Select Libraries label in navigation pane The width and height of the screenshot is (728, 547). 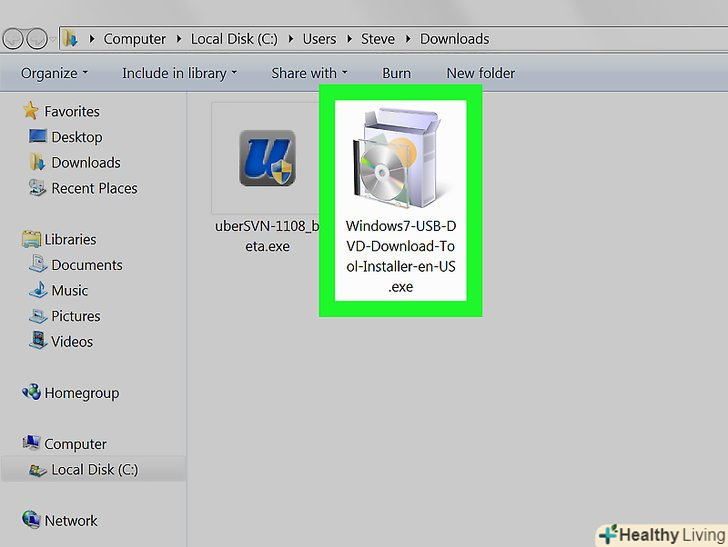pyautogui.click(x=70, y=239)
